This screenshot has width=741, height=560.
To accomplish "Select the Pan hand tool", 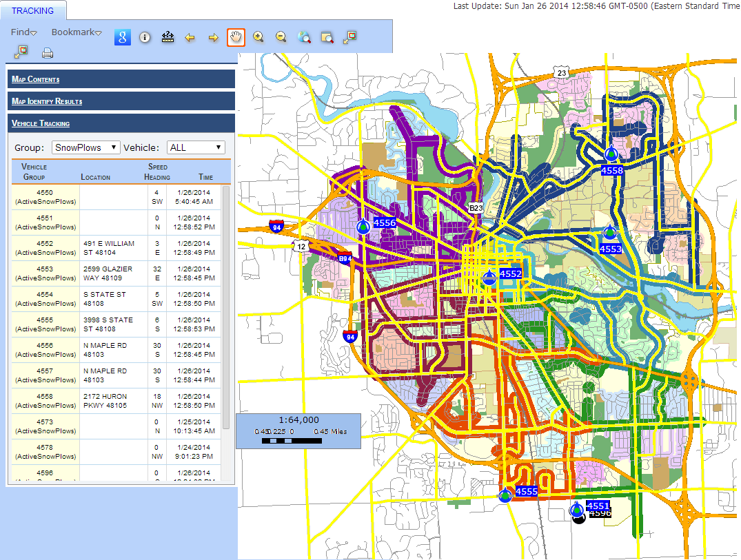I will point(236,37).
